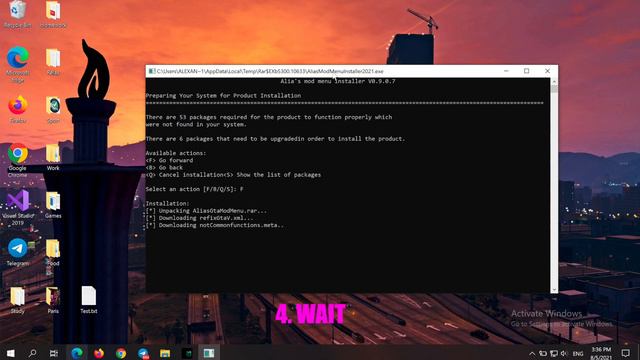Open File Explorer from the taskbar
Viewport: 640px width, 360px height.
click(165, 353)
